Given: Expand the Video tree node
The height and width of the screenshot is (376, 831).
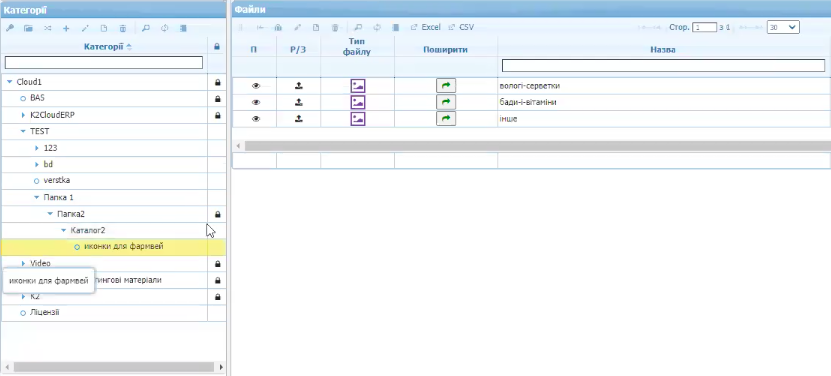Looking at the screenshot, I should tap(23, 263).
